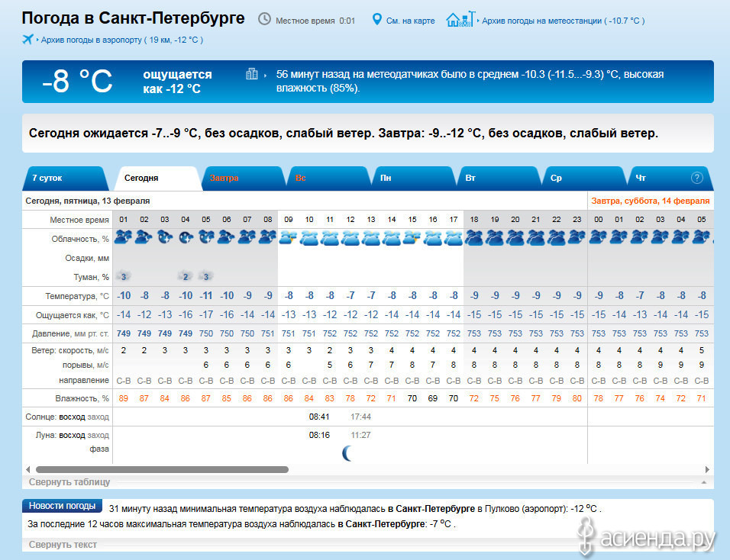Open the question mark help icon
The height and width of the screenshot is (560, 730).
coord(696,178)
